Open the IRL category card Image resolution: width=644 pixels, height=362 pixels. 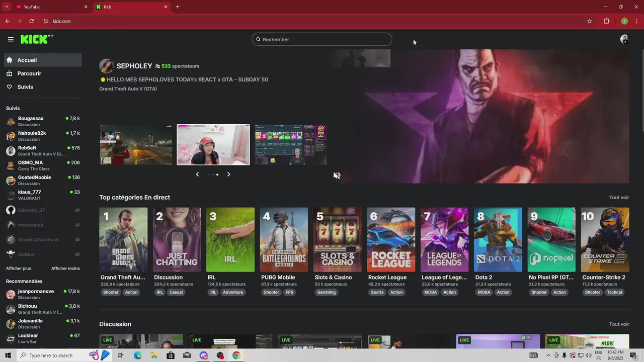tap(230, 240)
